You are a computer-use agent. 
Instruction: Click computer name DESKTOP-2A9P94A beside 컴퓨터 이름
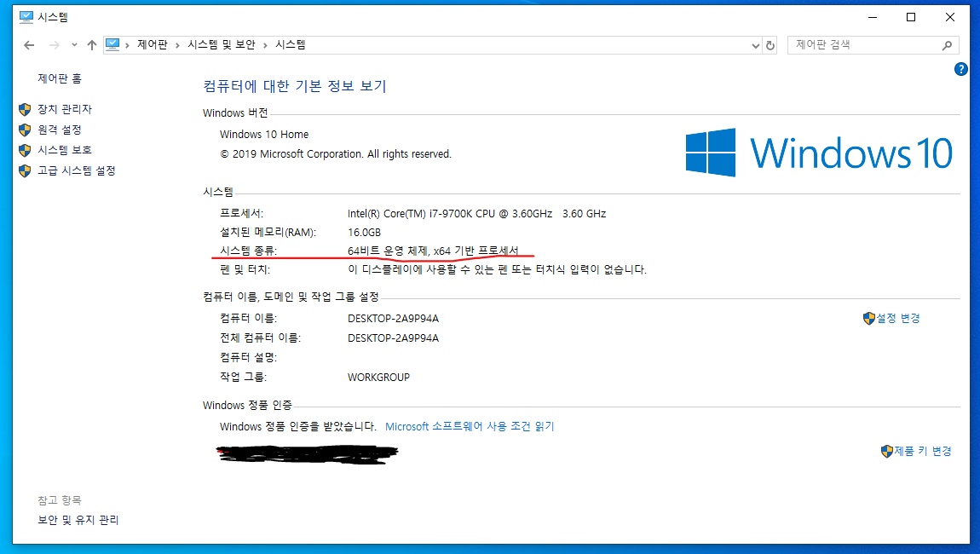pyautogui.click(x=393, y=319)
